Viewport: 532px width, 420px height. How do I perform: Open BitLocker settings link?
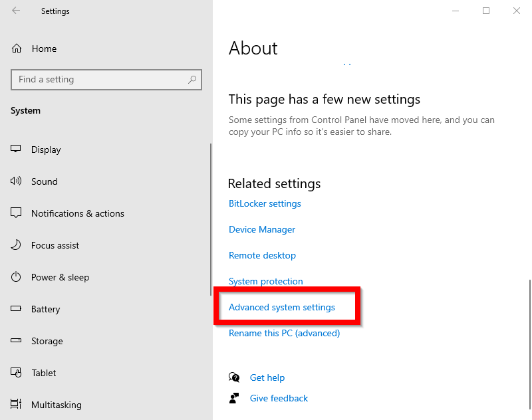tap(265, 203)
